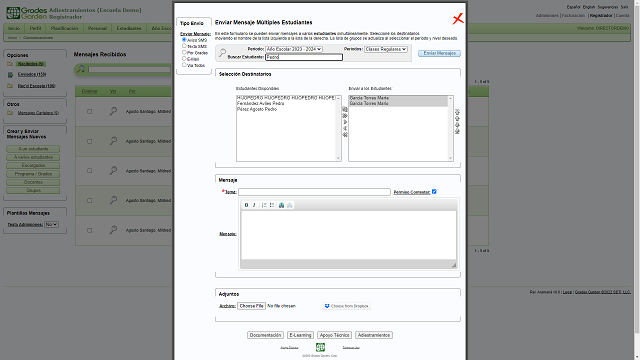Click the message editor resize handle
Viewport: 640px width, 360px height.
tap(454, 265)
